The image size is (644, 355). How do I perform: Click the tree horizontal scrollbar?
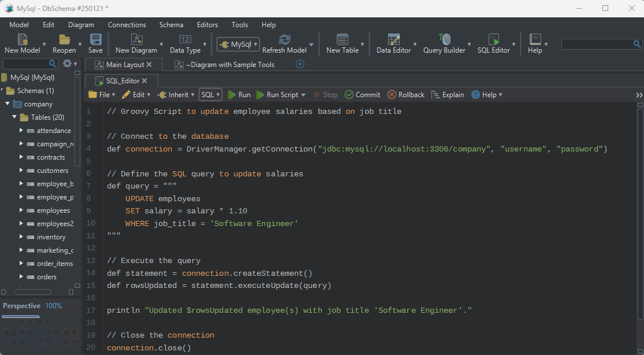pos(33,292)
